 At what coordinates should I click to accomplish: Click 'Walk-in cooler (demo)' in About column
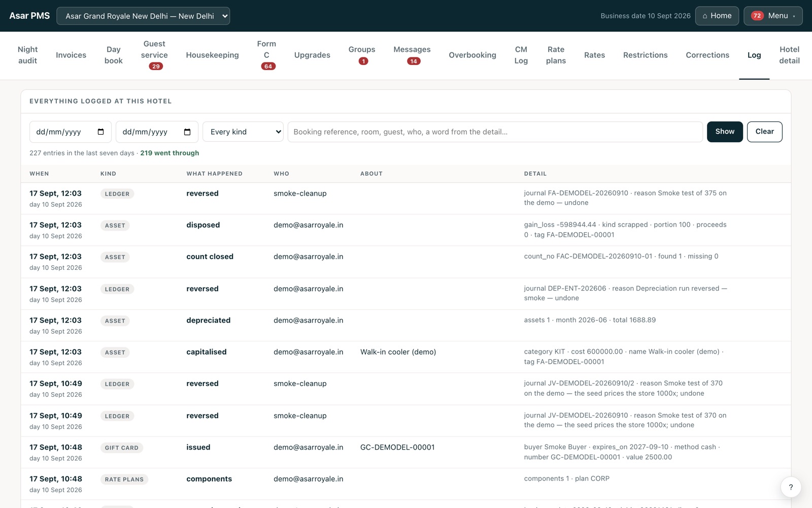point(398,352)
